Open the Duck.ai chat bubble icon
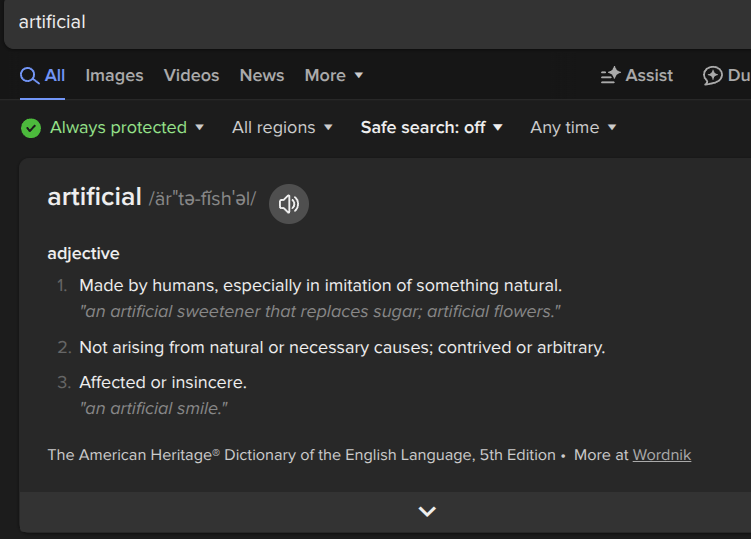751x539 pixels. [713, 75]
